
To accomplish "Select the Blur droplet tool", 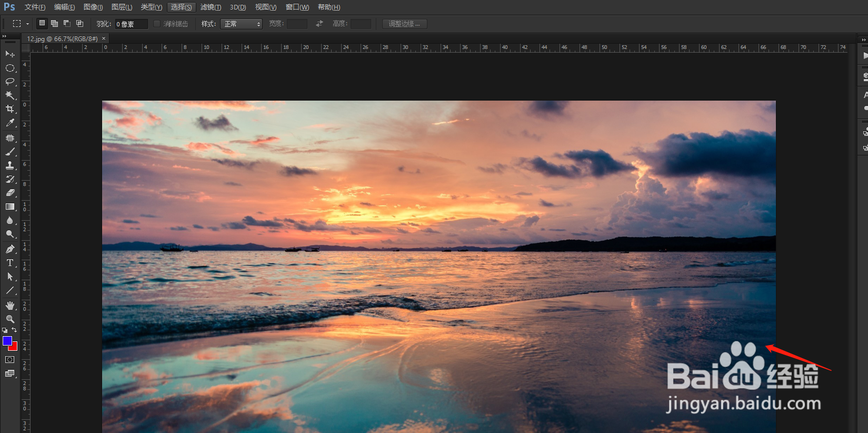I will point(10,220).
